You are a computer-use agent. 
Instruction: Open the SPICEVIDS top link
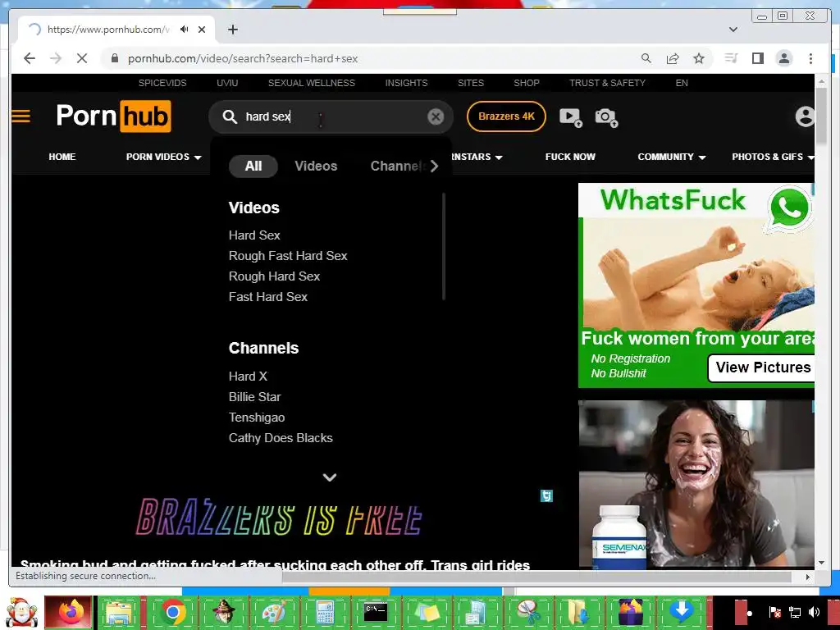(x=162, y=83)
